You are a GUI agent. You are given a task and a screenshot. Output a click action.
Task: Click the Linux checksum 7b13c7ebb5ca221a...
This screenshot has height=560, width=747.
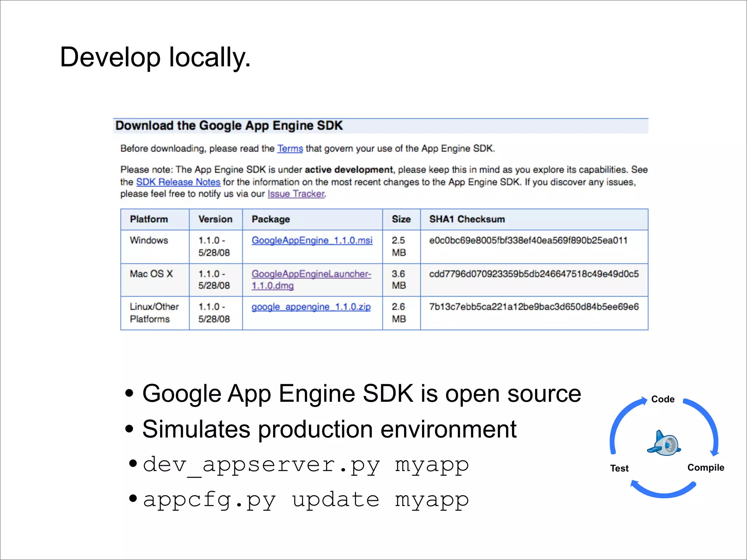[534, 307]
